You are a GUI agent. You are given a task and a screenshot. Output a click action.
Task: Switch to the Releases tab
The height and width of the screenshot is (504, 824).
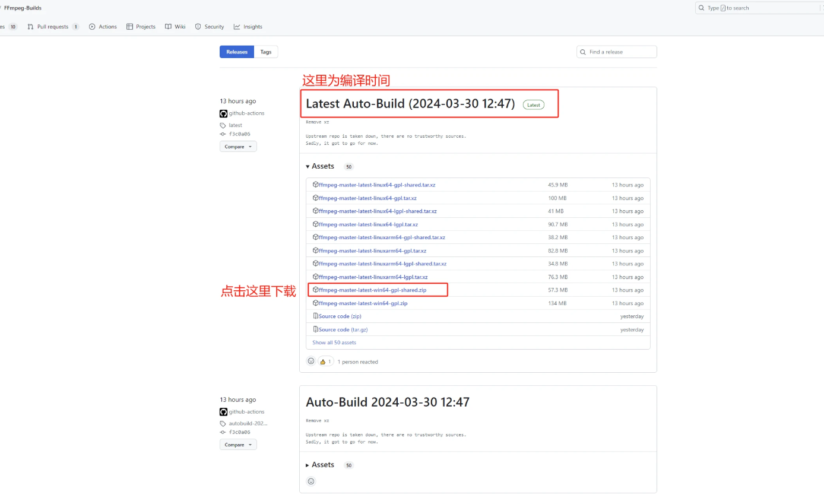[x=237, y=52]
